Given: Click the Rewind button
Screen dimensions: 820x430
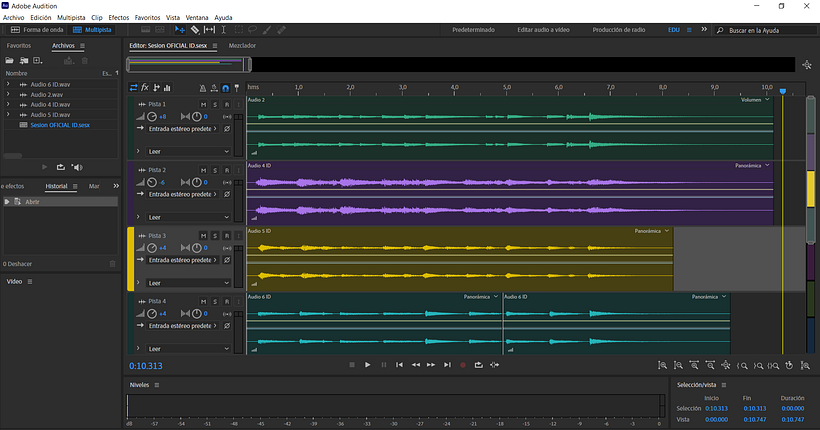Looking at the screenshot, I should [x=416, y=365].
